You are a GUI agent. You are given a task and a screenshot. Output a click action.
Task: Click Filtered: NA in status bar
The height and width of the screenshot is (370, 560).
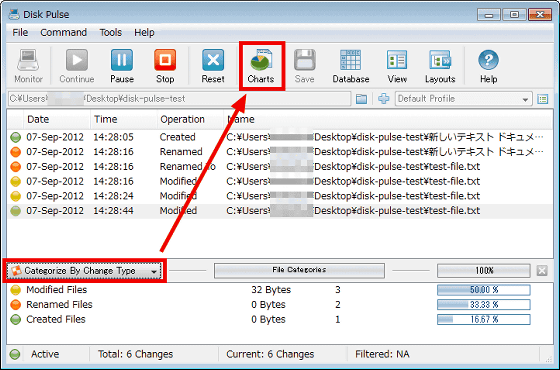[382, 354]
